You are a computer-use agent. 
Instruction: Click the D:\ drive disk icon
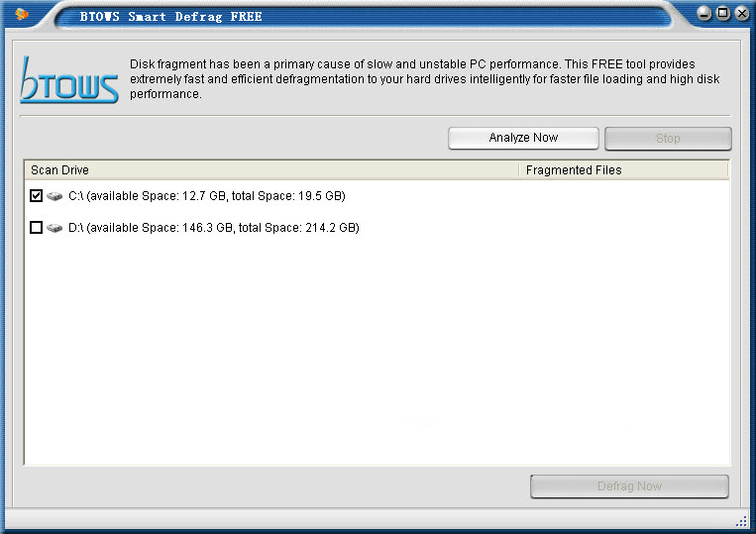point(54,228)
